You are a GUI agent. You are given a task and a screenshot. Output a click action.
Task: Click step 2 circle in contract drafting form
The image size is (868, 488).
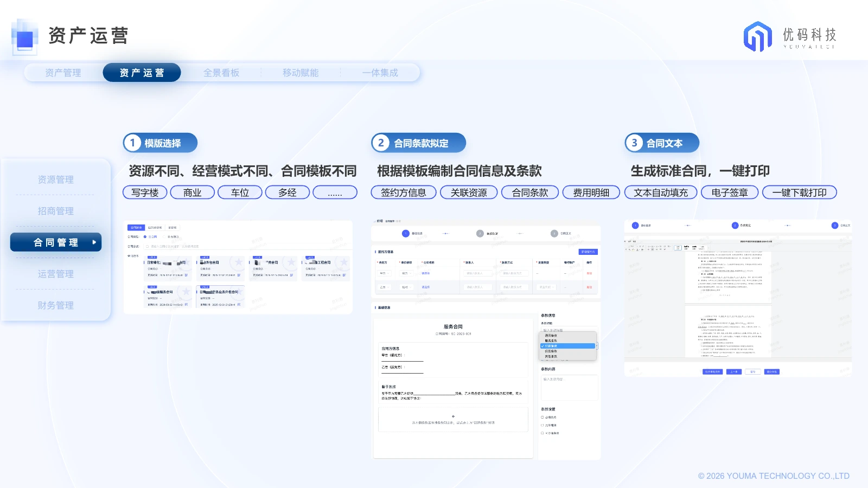click(x=480, y=233)
